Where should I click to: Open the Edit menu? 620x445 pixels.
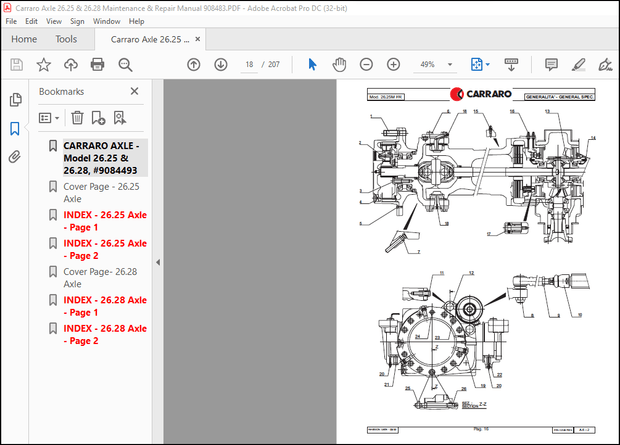click(31, 21)
